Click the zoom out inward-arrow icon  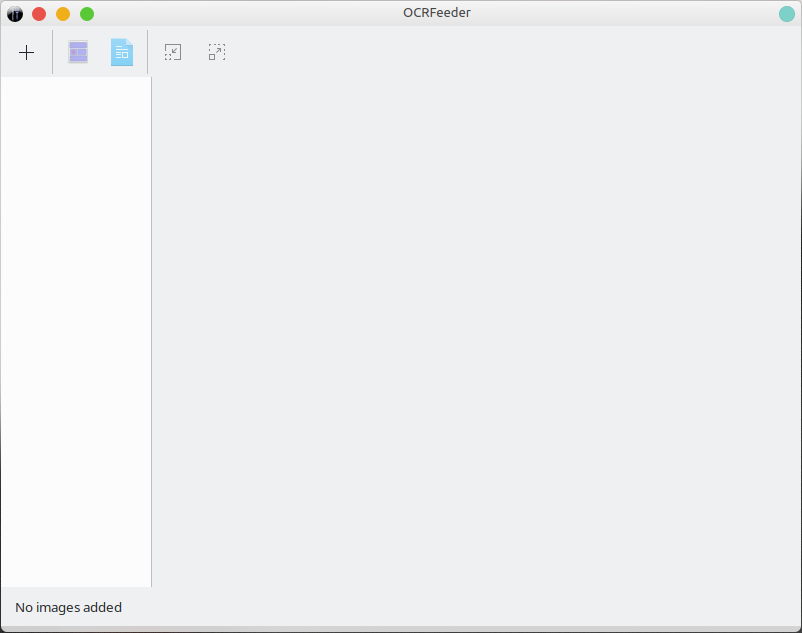tap(173, 52)
